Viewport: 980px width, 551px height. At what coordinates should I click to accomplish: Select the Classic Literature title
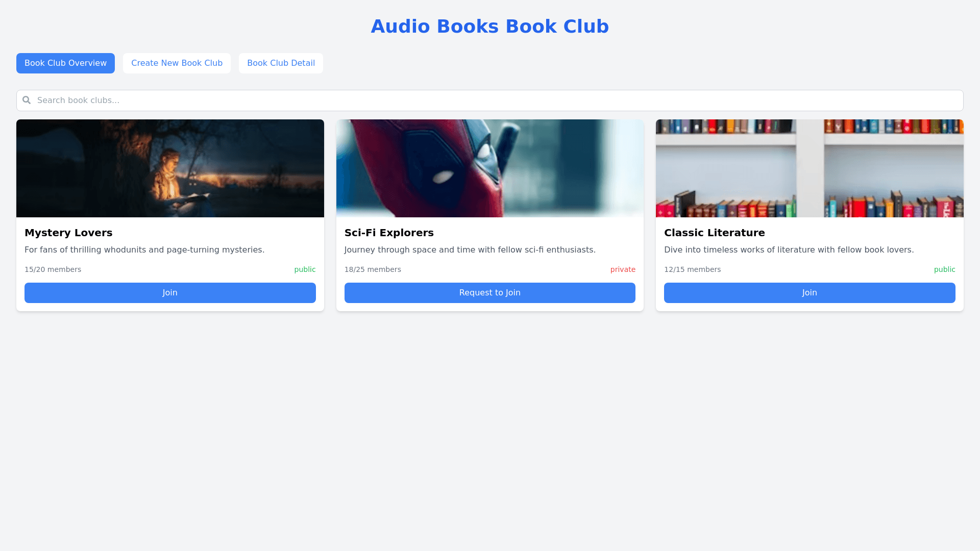[x=714, y=233]
